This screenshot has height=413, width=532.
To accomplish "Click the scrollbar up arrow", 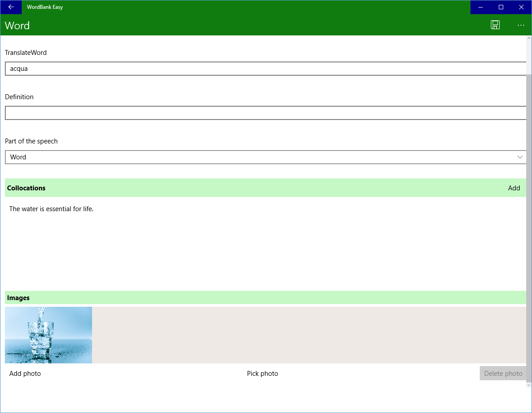I will [x=529, y=39].
